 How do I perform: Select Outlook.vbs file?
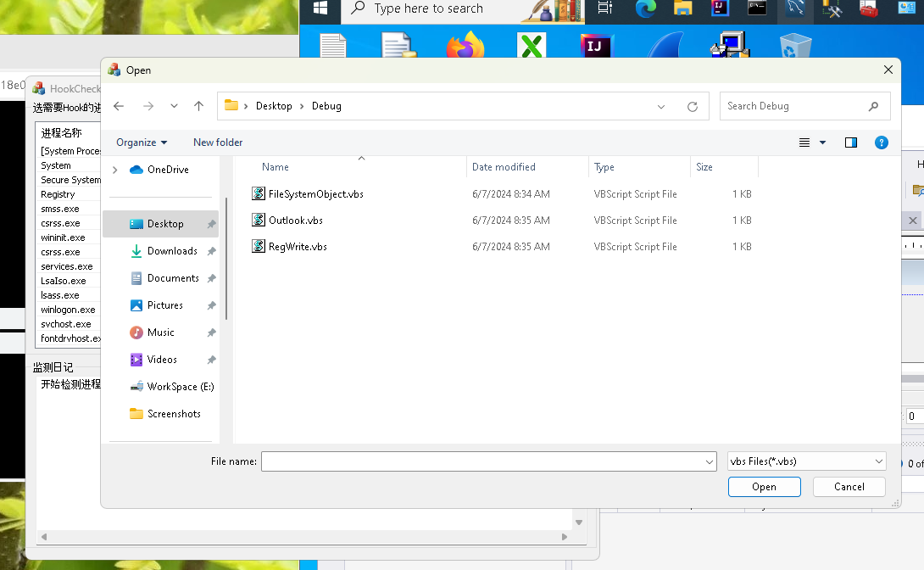tap(296, 221)
